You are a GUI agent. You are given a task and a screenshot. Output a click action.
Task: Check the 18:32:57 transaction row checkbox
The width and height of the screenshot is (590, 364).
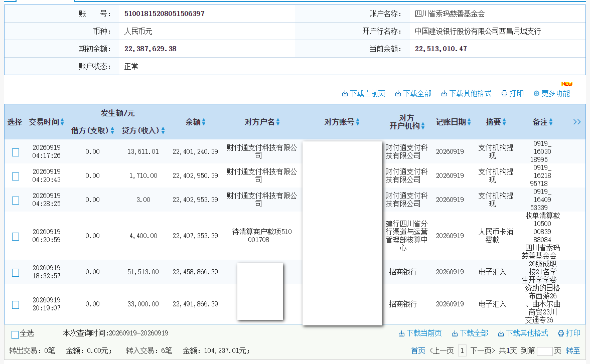point(16,273)
